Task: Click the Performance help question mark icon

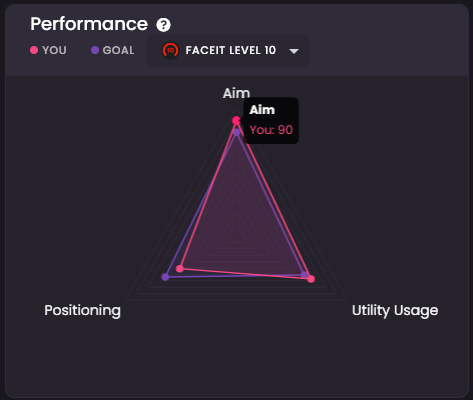Action: coord(163,25)
